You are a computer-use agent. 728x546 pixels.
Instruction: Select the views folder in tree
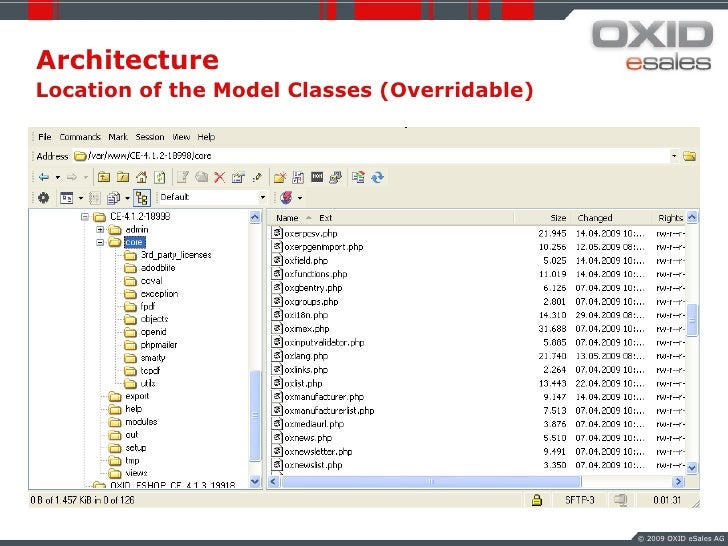tap(136, 473)
